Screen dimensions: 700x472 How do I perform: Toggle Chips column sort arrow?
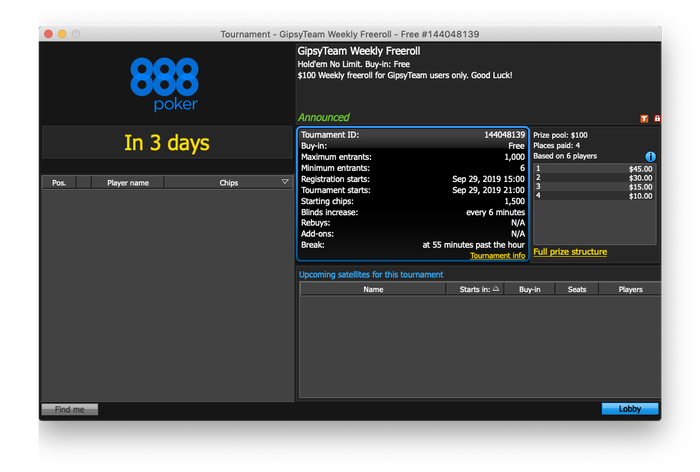(285, 182)
